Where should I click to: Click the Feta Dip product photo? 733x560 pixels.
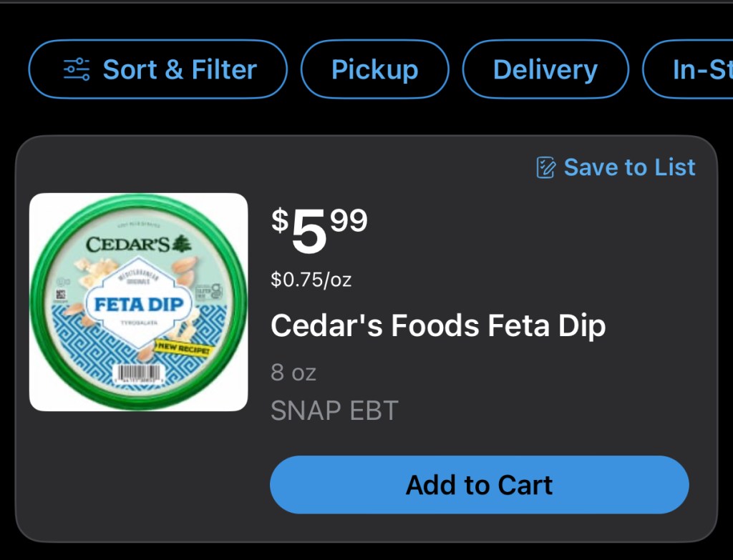pyautogui.click(x=139, y=302)
